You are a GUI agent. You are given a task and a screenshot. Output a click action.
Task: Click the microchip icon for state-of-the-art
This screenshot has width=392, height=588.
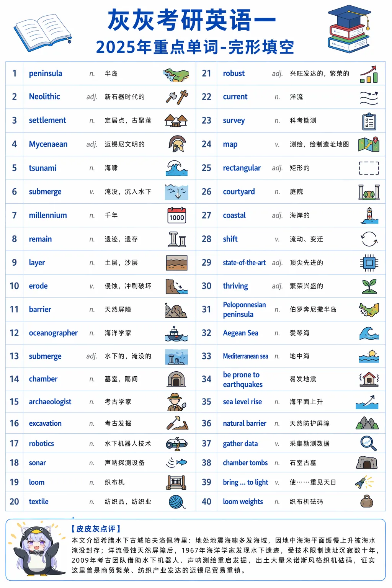(x=369, y=263)
